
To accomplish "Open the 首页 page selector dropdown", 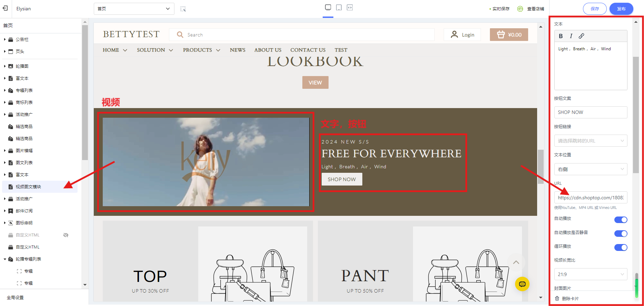I will [134, 9].
